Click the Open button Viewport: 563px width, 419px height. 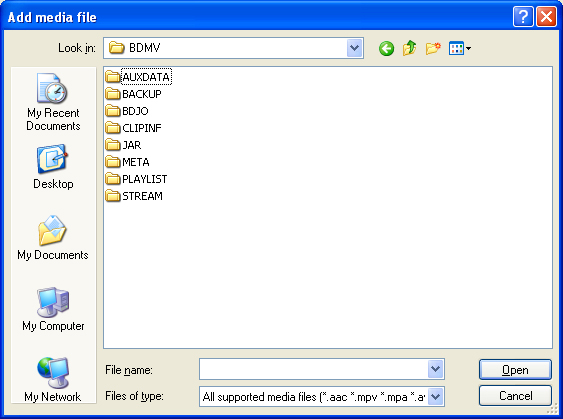tap(515, 369)
